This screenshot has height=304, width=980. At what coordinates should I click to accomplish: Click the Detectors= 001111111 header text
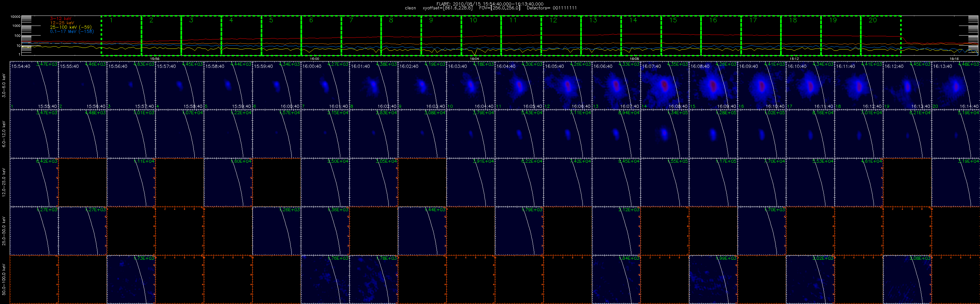click(552, 8)
